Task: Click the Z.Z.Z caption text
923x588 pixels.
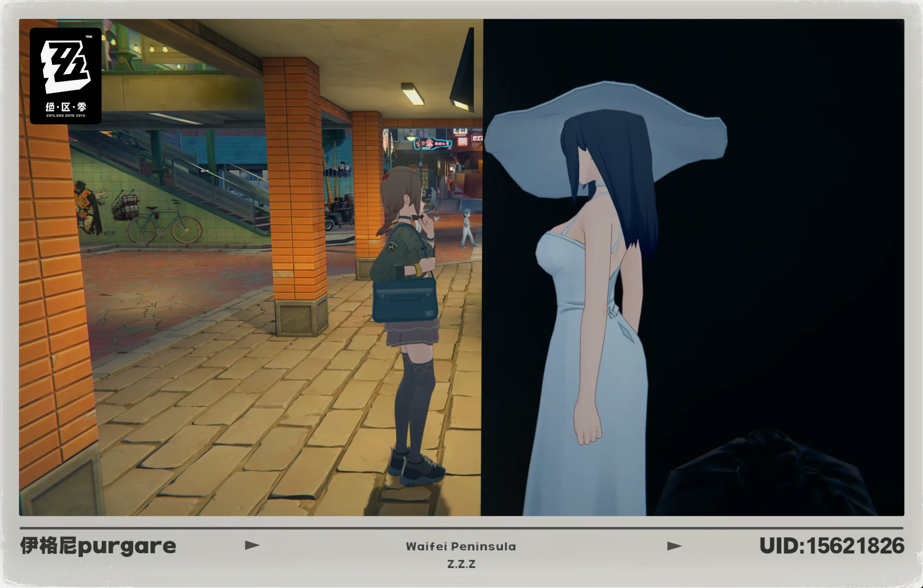Action: coord(461,564)
